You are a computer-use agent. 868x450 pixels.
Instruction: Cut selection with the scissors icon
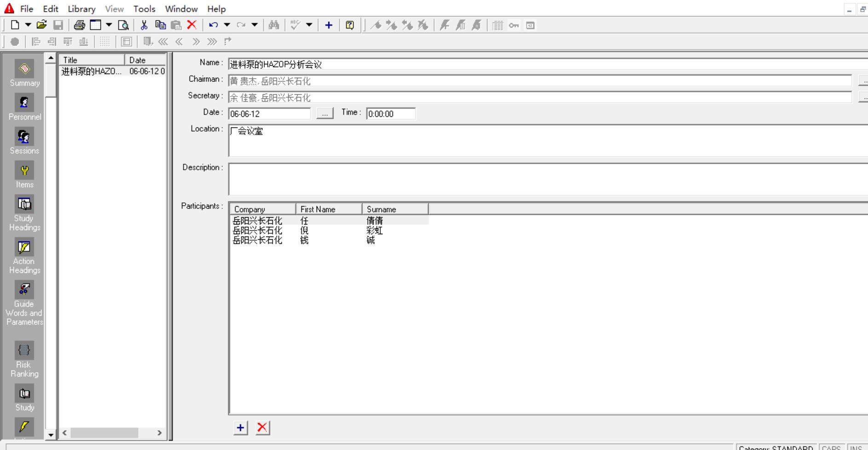(144, 25)
